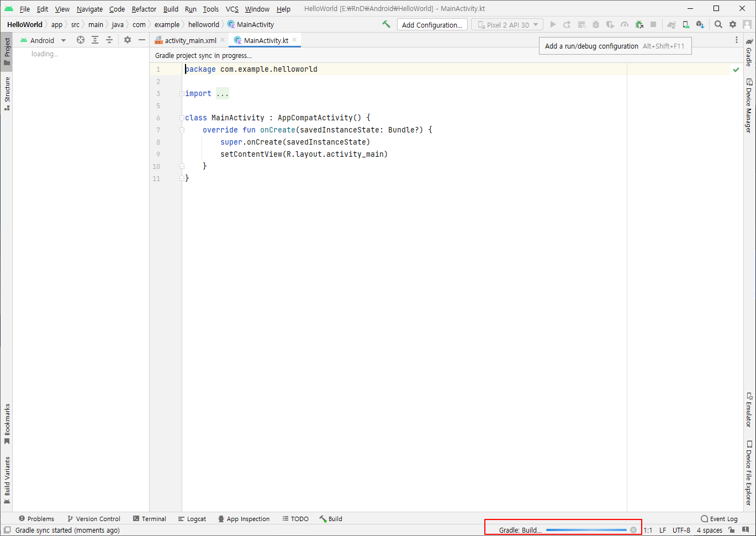The image size is (756, 536).
Task: Open the Tools menu
Action: click(x=210, y=9)
